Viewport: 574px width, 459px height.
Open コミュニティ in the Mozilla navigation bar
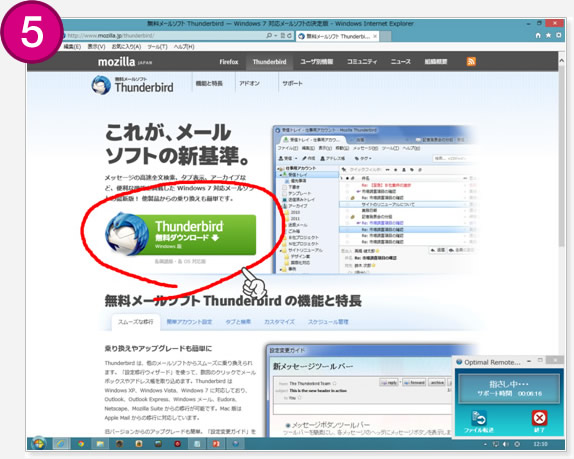pos(362,61)
